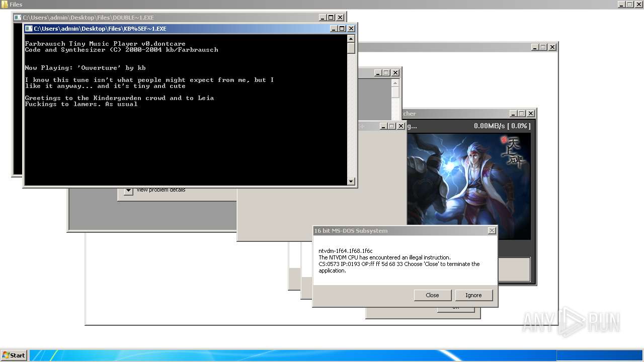Screen dimensions: 644x362
Task: Click the console icon in KB%5EF~1.EXE title bar
Action: coord(29,29)
